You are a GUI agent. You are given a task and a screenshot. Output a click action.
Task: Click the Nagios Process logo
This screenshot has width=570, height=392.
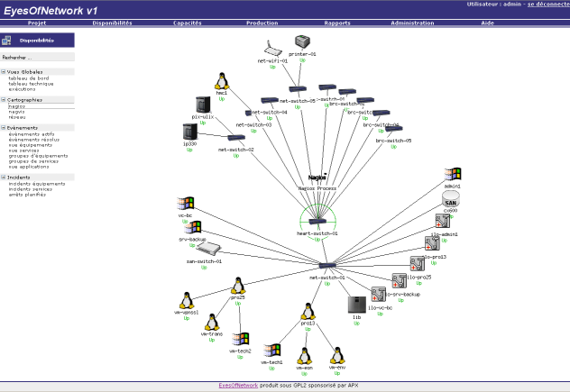tap(317, 178)
